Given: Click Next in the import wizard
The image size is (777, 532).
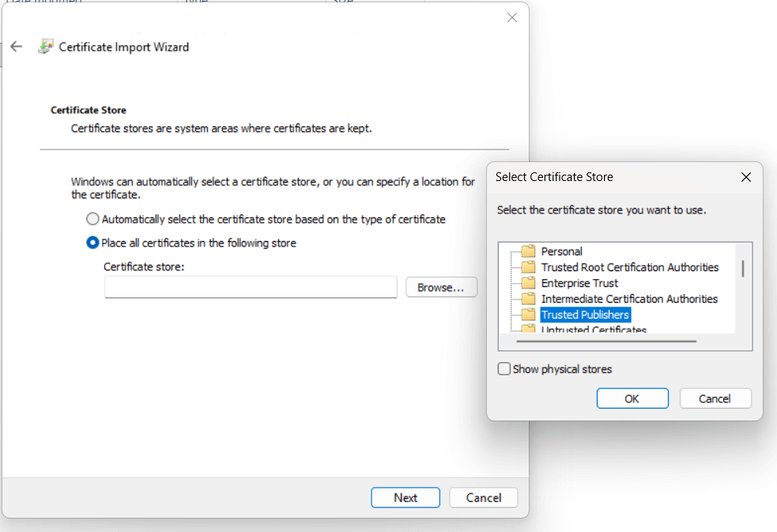Looking at the screenshot, I should (x=405, y=497).
